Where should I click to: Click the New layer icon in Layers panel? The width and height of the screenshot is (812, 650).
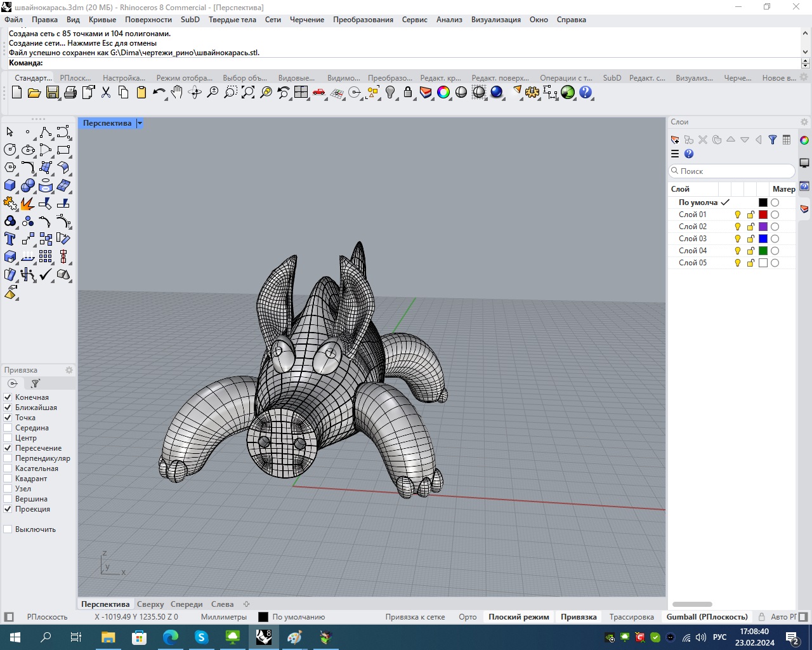point(675,140)
